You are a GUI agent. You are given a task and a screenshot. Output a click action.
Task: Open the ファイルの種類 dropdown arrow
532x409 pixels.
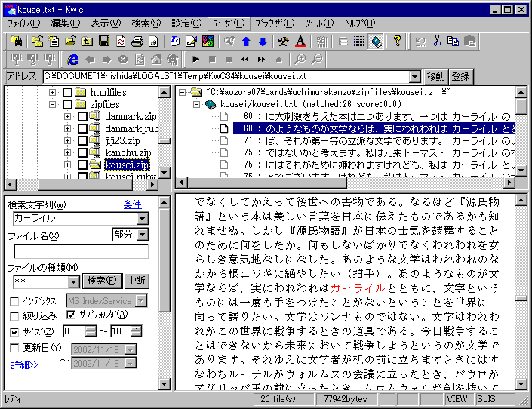[x=74, y=281]
